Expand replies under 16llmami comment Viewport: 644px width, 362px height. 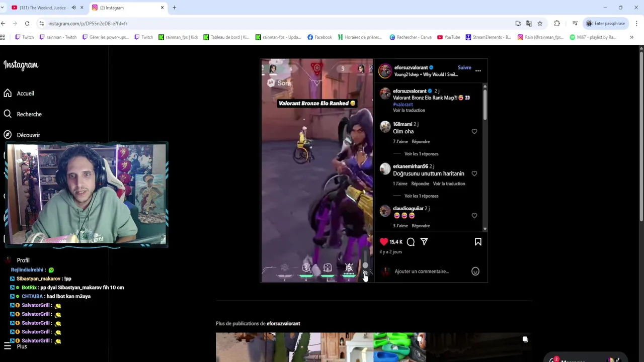pyautogui.click(x=422, y=154)
